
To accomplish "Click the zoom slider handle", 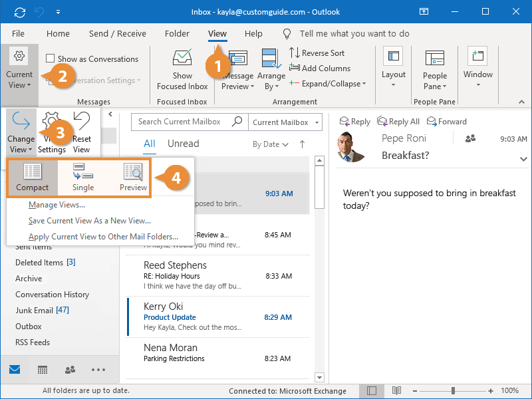I will pos(453,391).
